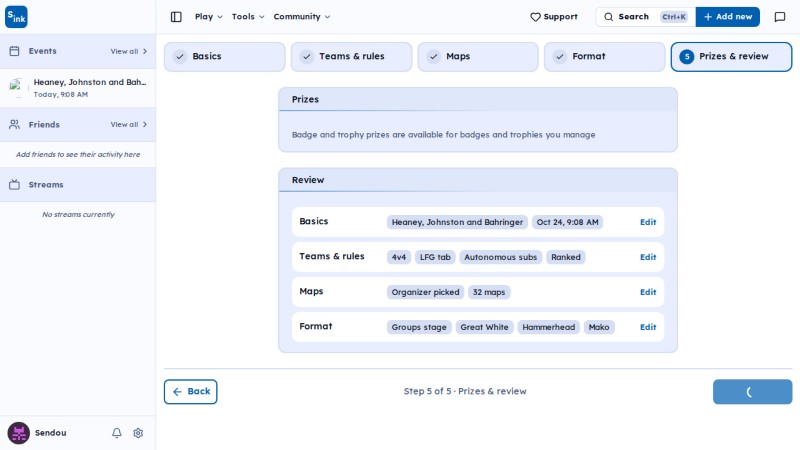The height and width of the screenshot is (450, 800).
Task: Open the Tools menu
Action: [x=248, y=17]
